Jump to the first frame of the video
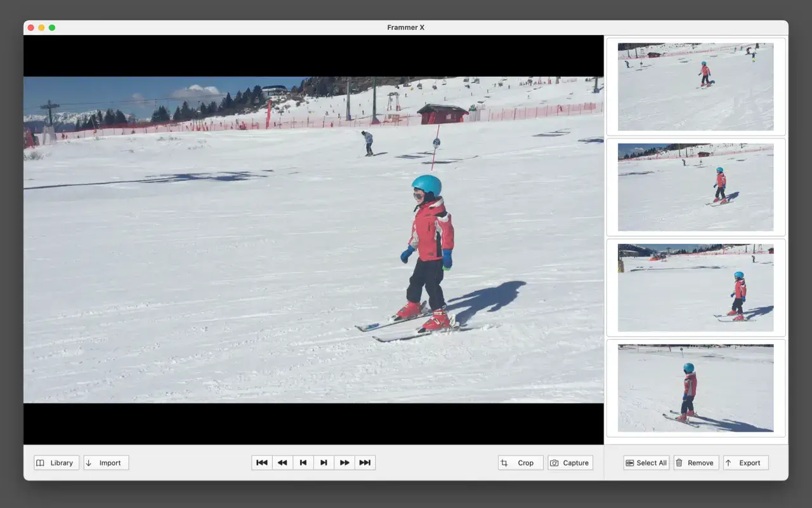Viewport: 812px width, 508px height. tap(262, 463)
